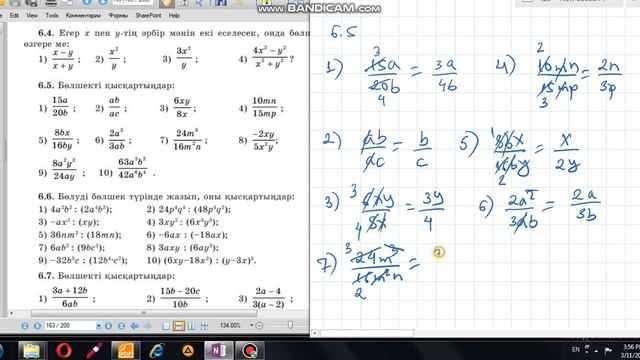Open AIMP player from taskbar

pos(188,351)
